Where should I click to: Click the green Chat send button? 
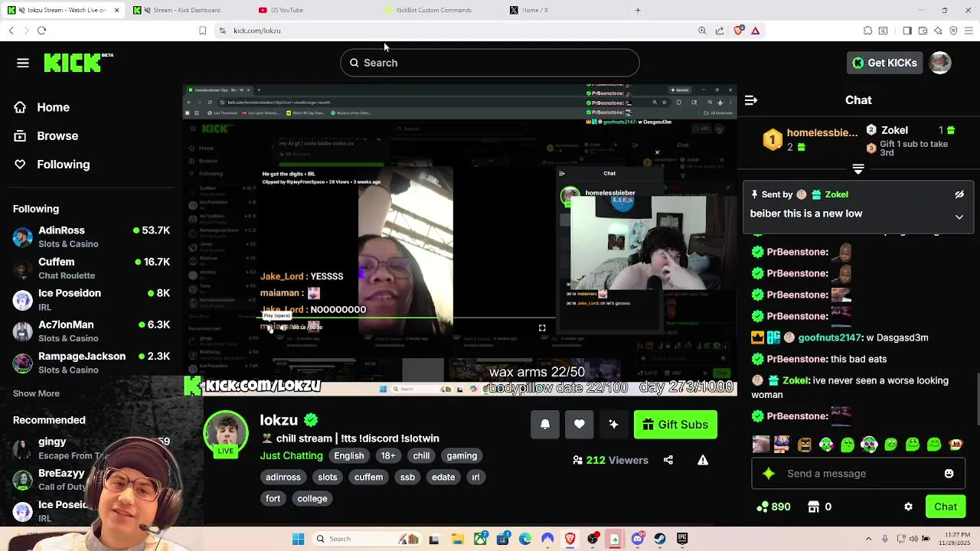[946, 507]
